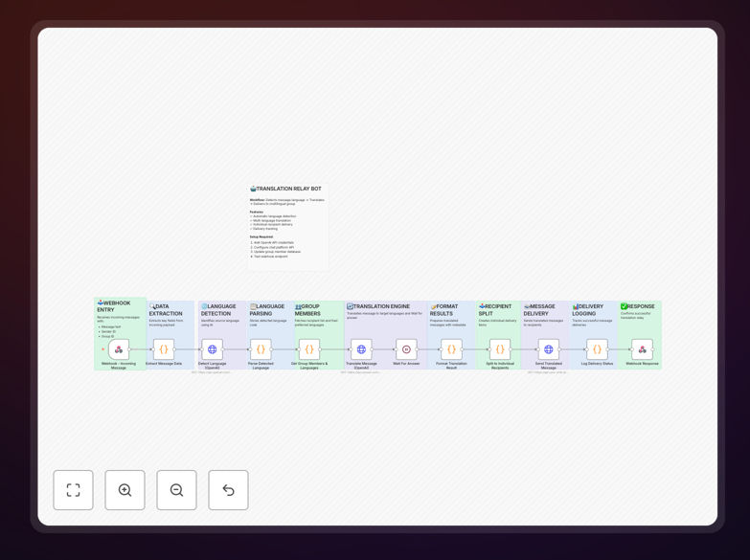Zoom out with the magnifier minus button

pyautogui.click(x=176, y=490)
